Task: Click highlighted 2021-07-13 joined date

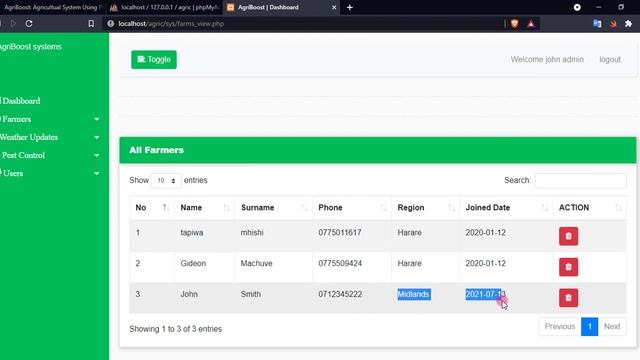Action: [x=485, y=294]
